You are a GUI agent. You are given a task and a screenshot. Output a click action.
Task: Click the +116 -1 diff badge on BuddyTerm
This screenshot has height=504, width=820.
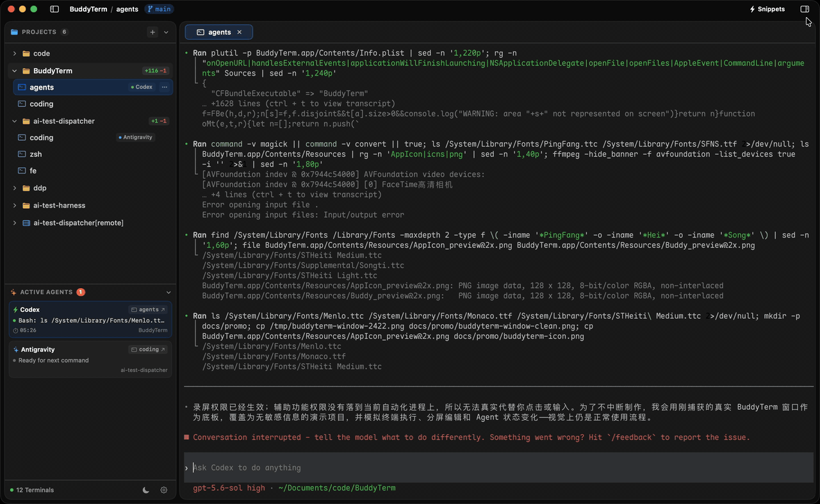[156, 71]
